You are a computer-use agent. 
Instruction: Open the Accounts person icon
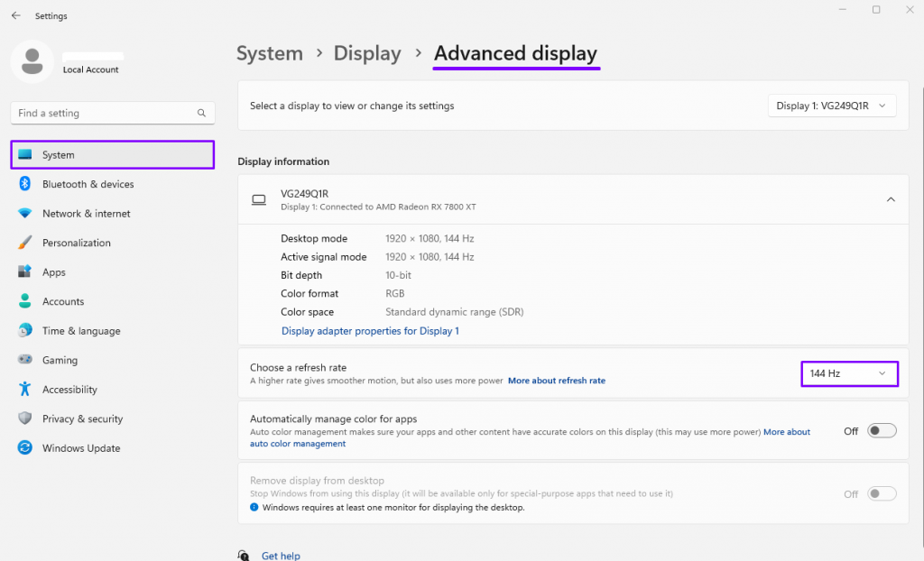[25, 301]
